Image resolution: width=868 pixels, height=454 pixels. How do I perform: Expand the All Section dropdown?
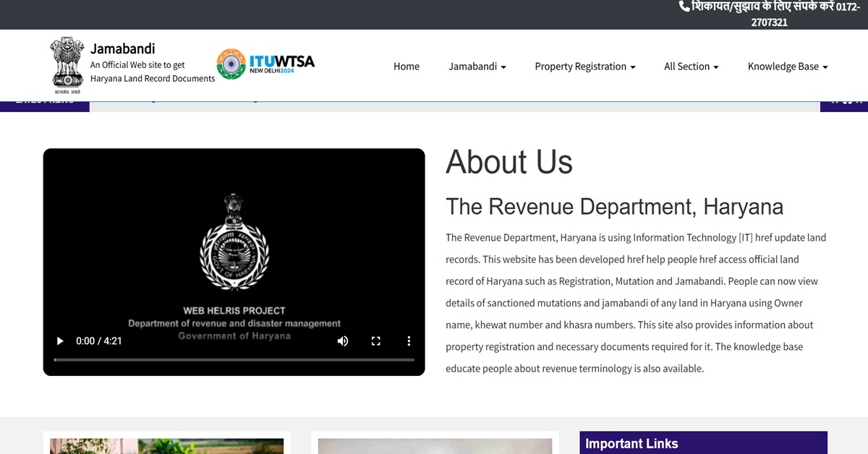tap(692, 67)
